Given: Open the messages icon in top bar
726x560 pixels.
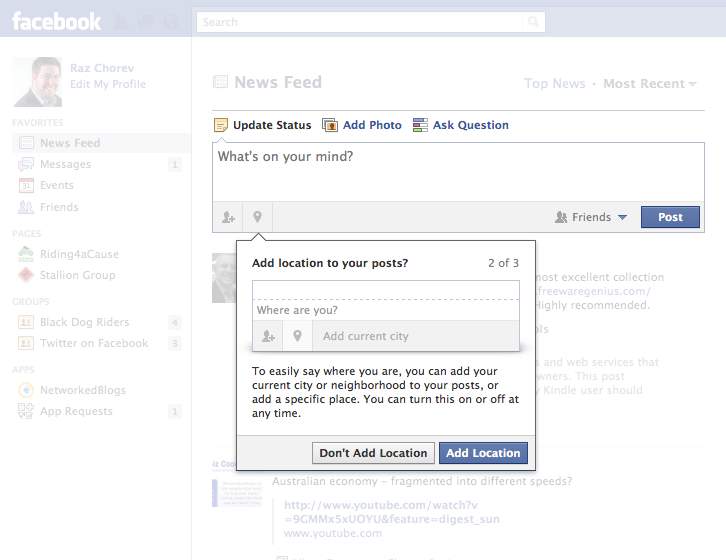Looking at the screenshot, I should click(146, 21).
